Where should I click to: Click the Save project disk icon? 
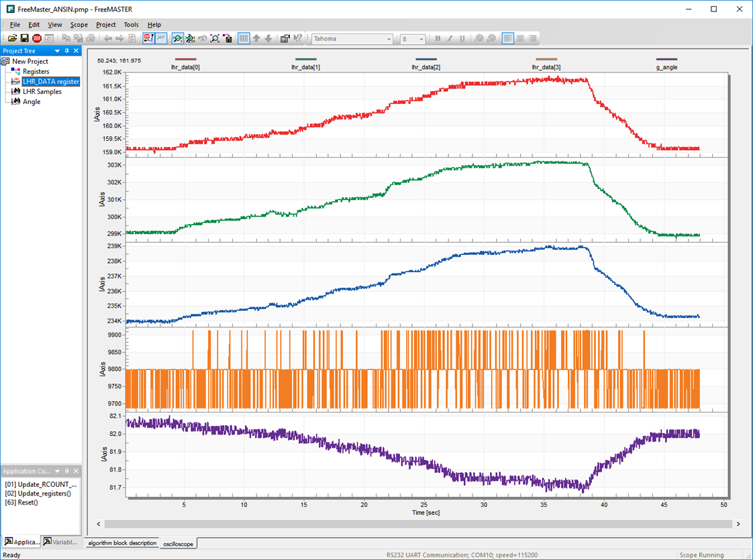(x=24, y=38)
